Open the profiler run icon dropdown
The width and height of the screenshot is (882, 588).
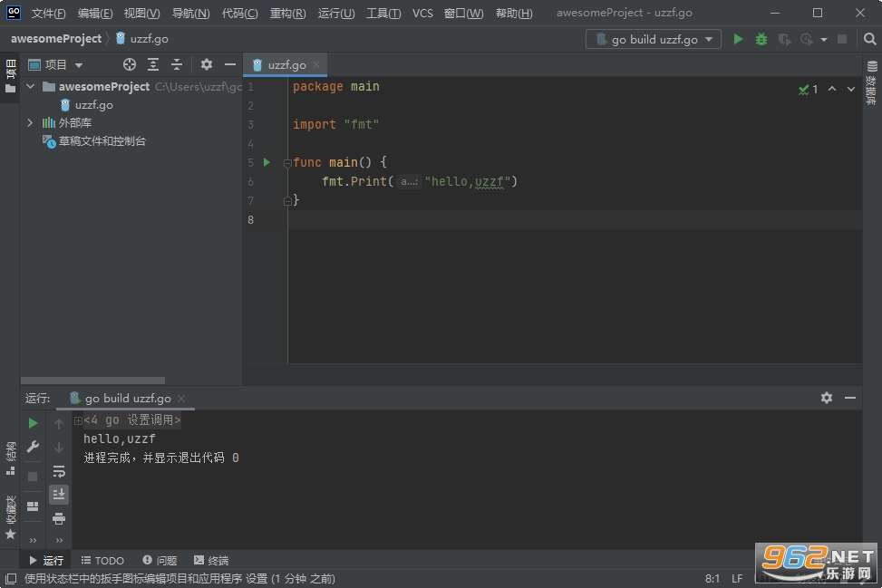824,39
